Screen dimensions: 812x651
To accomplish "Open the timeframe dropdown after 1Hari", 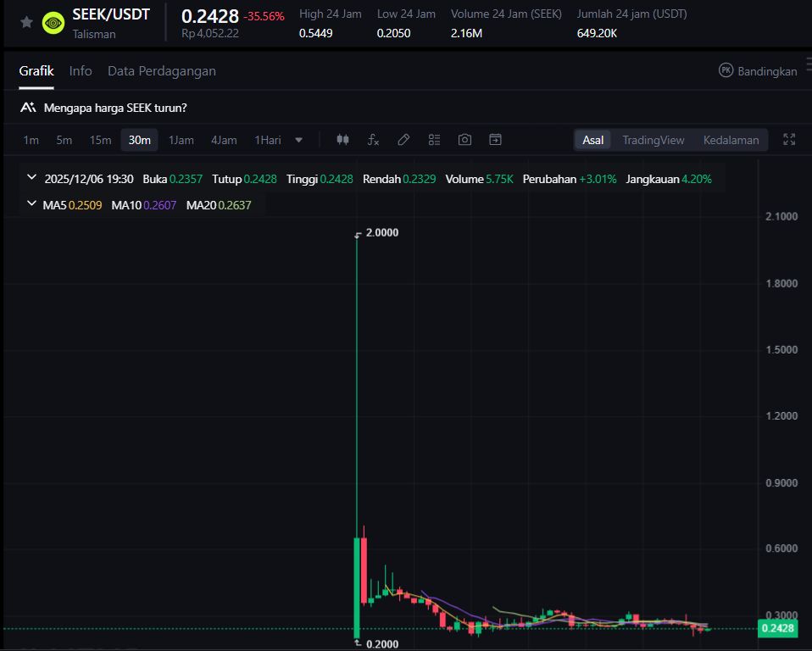I will point(298,140).
